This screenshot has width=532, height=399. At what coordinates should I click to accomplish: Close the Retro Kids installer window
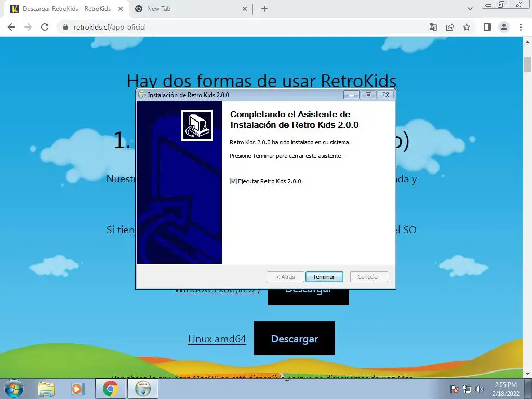[385, 95]
